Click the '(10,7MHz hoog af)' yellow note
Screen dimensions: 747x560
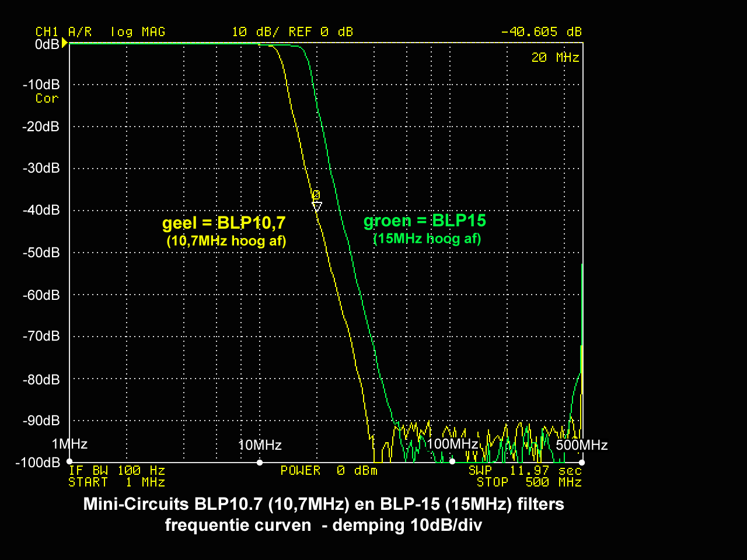(x=226, y=240)
